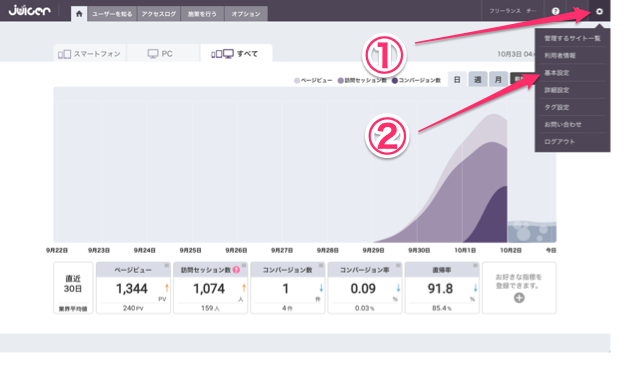The height and width of the screenshot is (373, 631).
Task: Click the ページビュー value 1,344
Action: point(132,289)
